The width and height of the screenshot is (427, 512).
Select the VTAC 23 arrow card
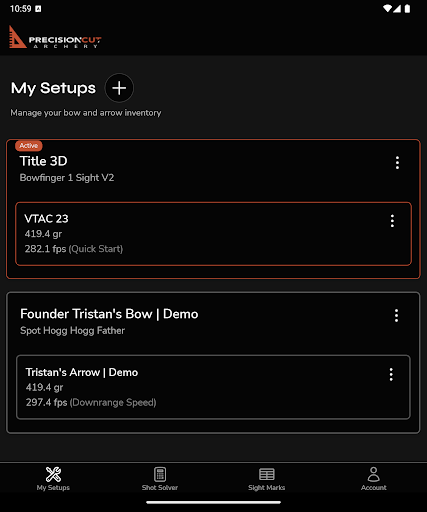tap(213, 234)
